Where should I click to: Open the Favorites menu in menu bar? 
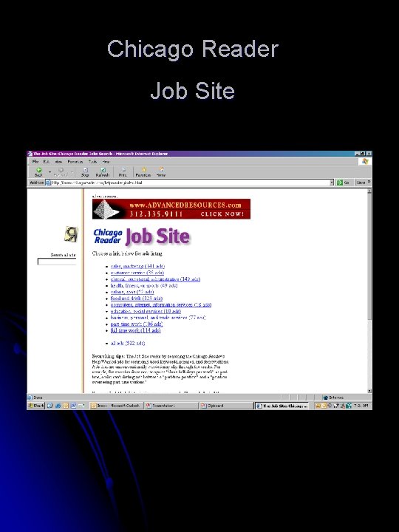tap(75, 162)
